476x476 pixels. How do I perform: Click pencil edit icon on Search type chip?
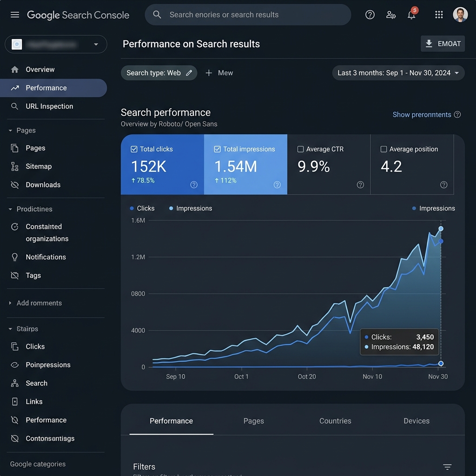189,73
